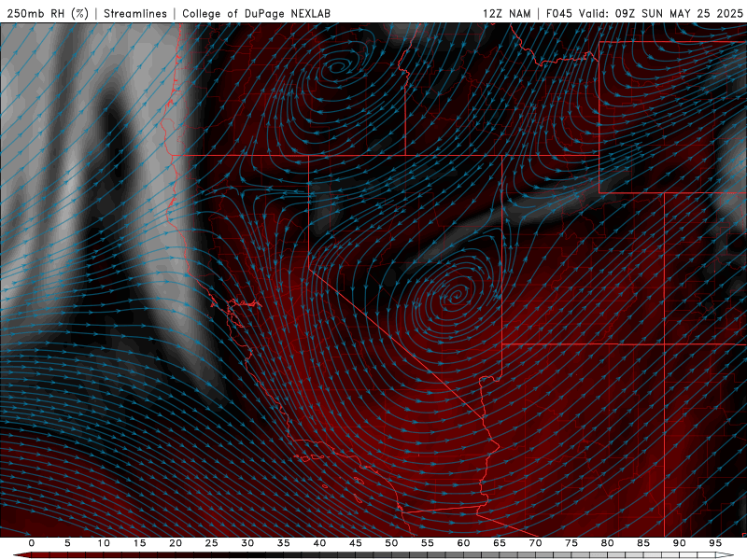Click the colorbar label "15"
This screenshot has width=747, height=560.
click(x=139, y=543)
